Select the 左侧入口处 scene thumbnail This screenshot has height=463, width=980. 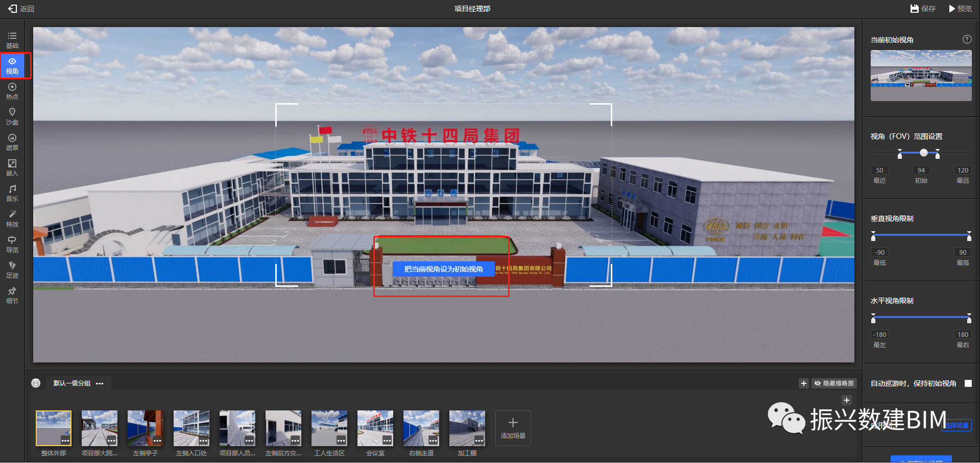click(192, 428)
